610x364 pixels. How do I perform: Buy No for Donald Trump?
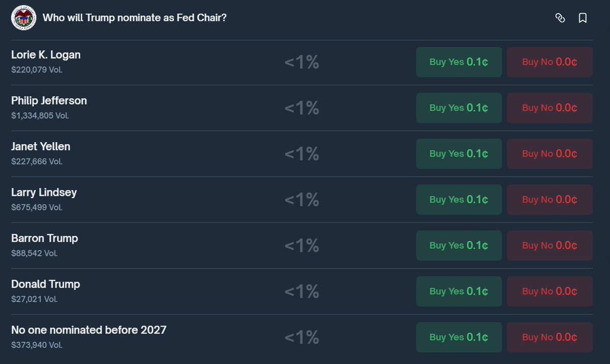tap(550, 291)
